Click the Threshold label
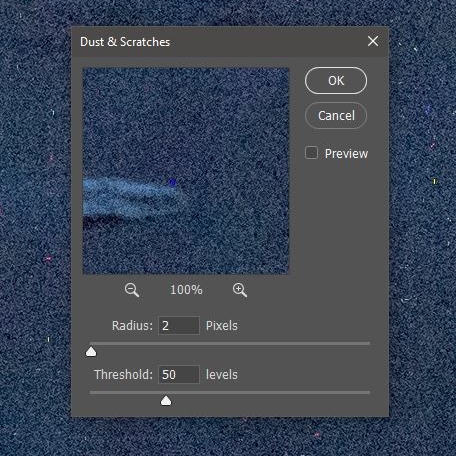 click(123, 375)
